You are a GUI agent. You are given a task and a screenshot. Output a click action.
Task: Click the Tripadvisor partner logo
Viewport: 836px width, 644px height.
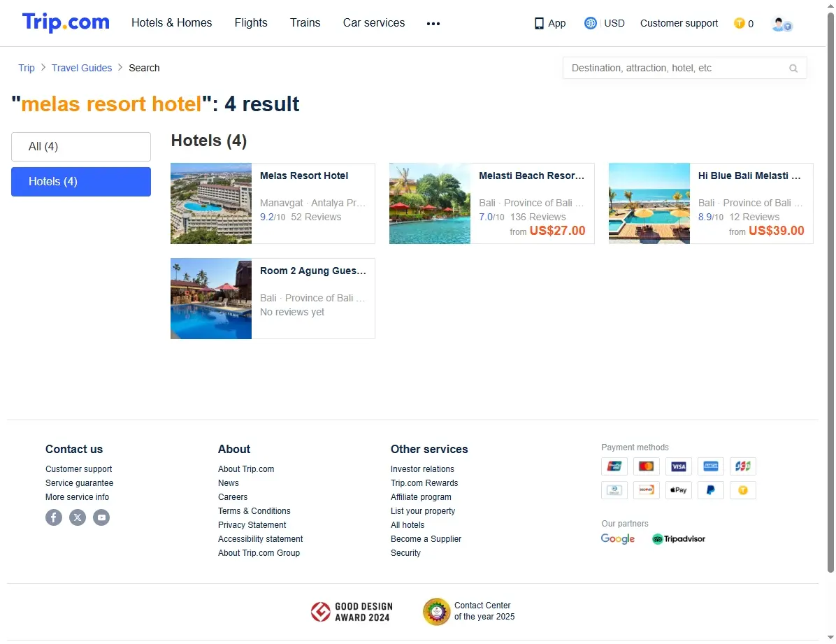coord(679,539)
